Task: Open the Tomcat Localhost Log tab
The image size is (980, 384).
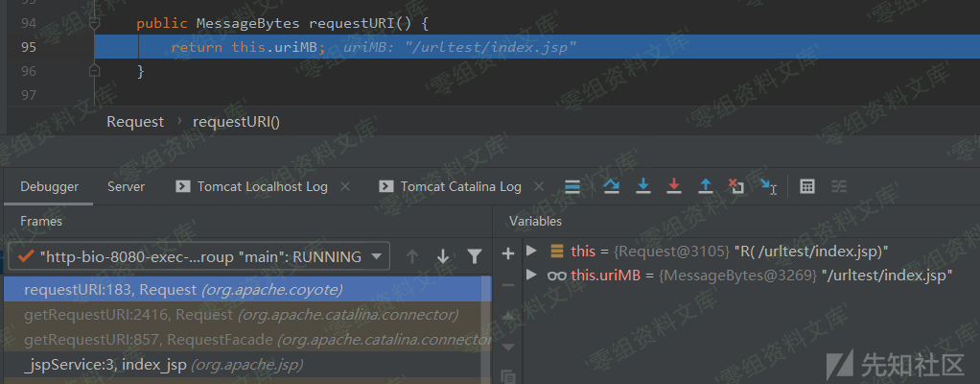Action: (x=261, y=186)
